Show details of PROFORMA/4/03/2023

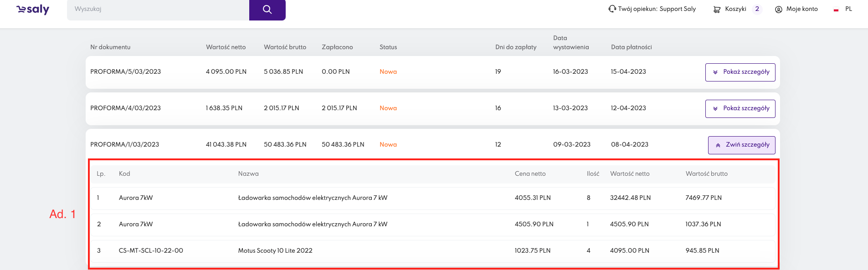(740, 108)
